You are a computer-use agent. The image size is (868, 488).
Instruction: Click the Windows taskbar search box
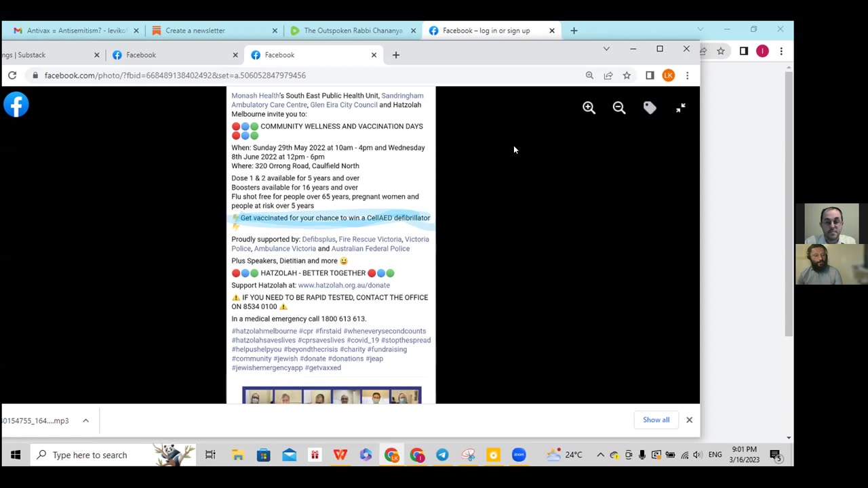pyautogui.click(x=113, y=455)
